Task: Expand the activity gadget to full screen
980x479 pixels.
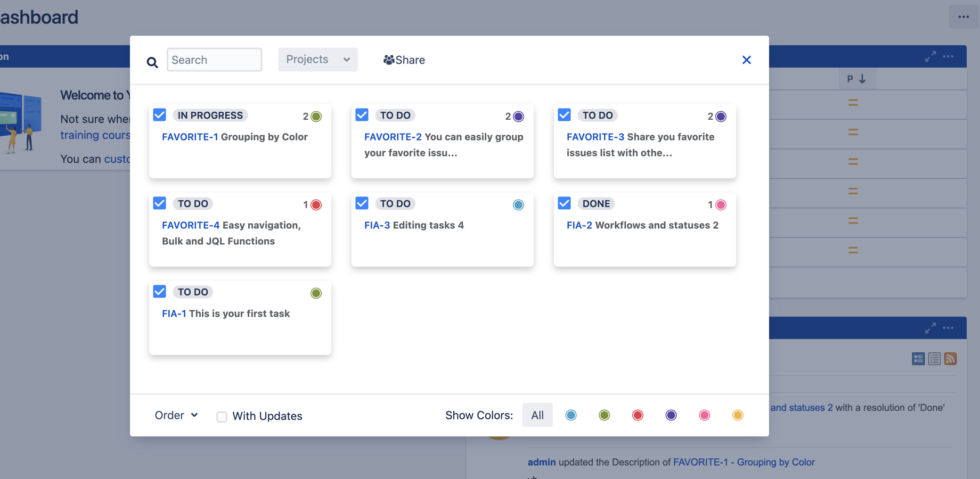Action: click(930, 328)
